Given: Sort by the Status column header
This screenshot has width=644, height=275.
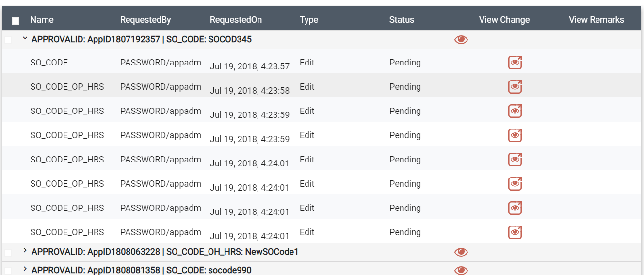Looking at the screenshot, I should (x=402, y=20).
